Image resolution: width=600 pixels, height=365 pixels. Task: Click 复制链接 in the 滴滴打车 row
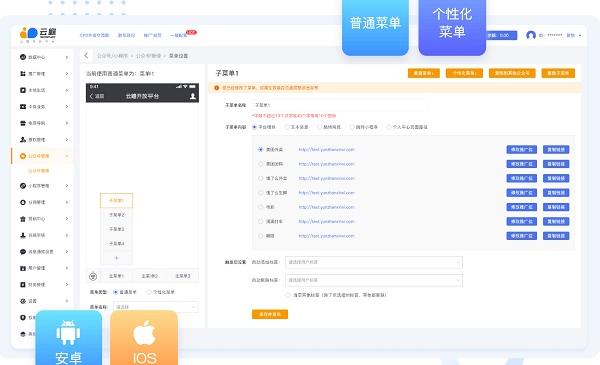coord(556,222)
